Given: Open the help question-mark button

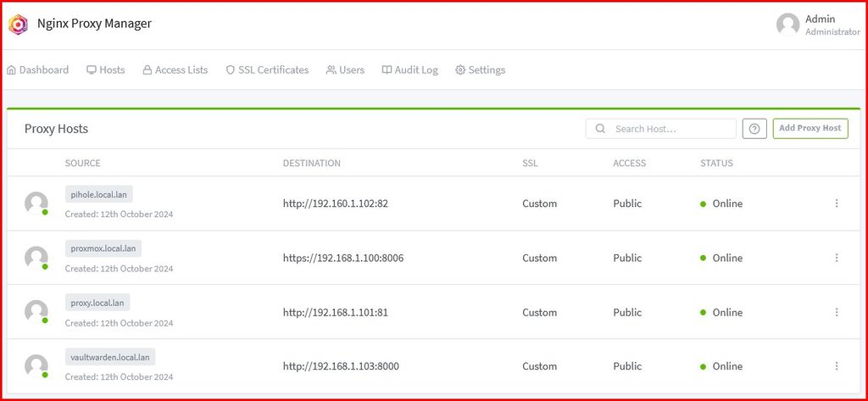Looking at the screenshot, I should 754,129.
